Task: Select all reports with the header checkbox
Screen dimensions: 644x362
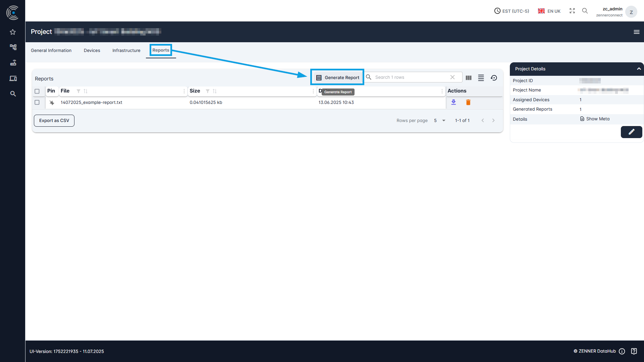Action: [x=37, y=91]
